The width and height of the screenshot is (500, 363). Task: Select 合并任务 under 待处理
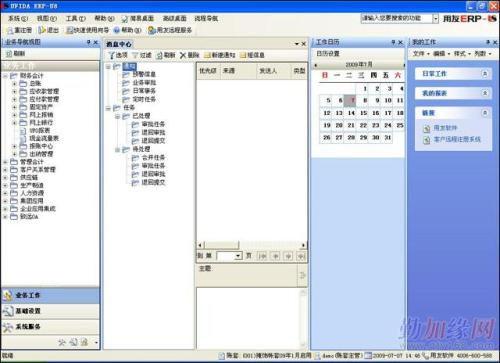click(153, 158)
